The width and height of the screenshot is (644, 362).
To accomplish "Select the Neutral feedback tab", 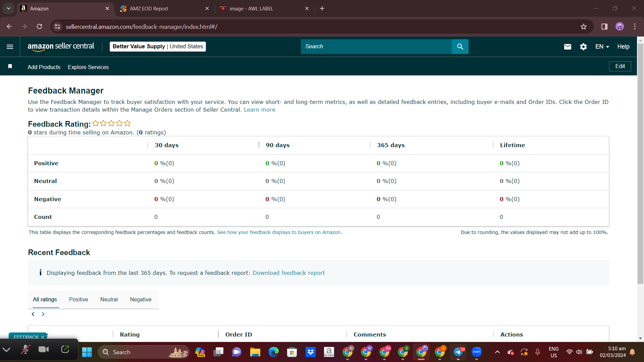I will click(x=109, y=299).
